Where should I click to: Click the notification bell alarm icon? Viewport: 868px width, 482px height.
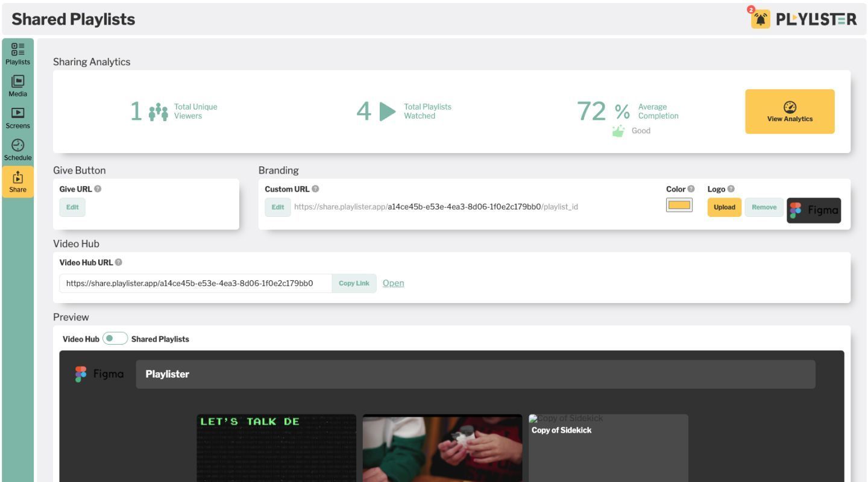click(761, 19)
